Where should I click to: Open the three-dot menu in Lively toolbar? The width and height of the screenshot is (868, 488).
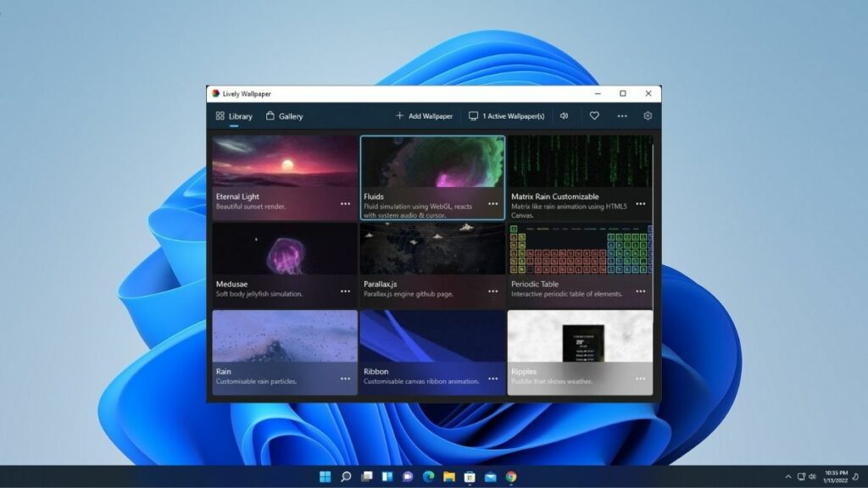click(x=622, y=116)
